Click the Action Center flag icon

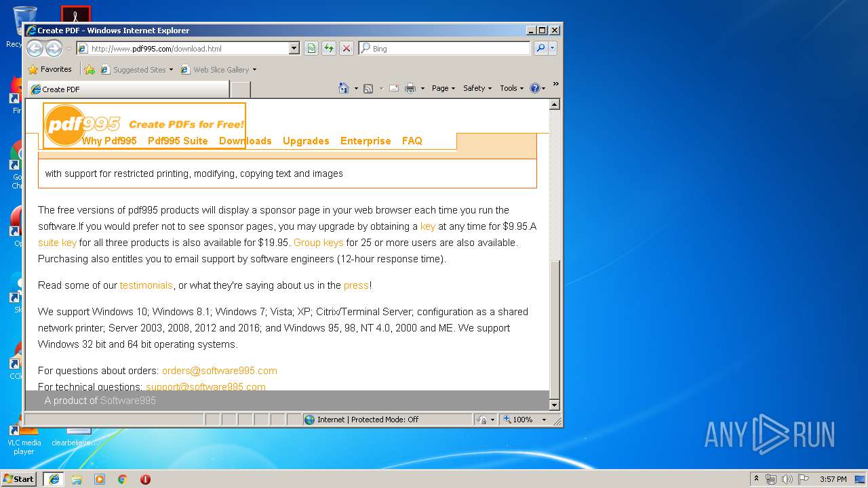pos(804,479)
